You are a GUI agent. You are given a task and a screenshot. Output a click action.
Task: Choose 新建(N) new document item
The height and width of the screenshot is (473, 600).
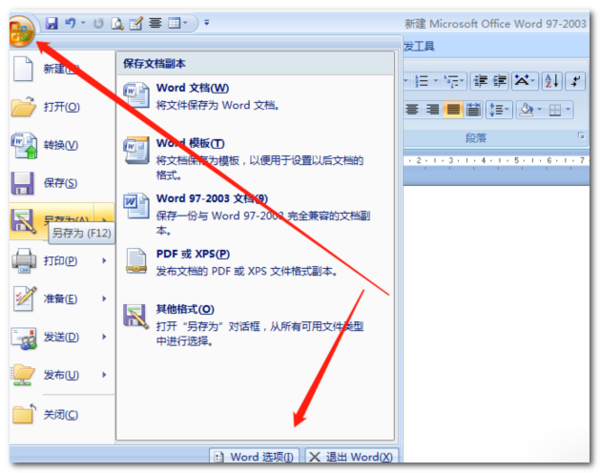point(62,69)
